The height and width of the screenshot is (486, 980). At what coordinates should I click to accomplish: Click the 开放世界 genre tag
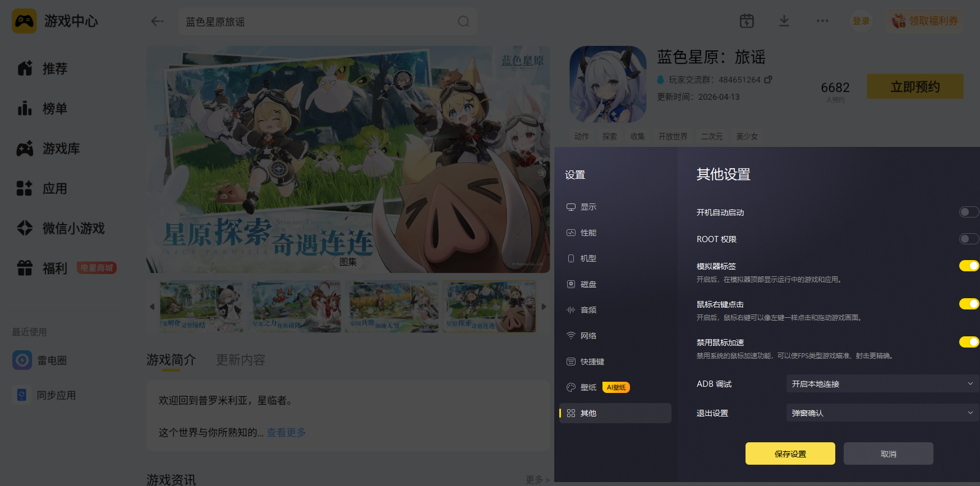pyautogui.click(x=673, y=136)
